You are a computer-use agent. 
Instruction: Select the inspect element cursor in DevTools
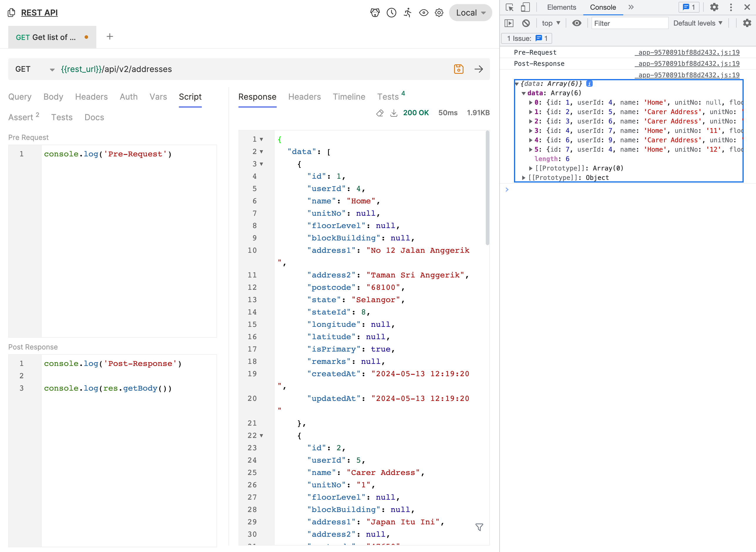[x=510, y=7]
